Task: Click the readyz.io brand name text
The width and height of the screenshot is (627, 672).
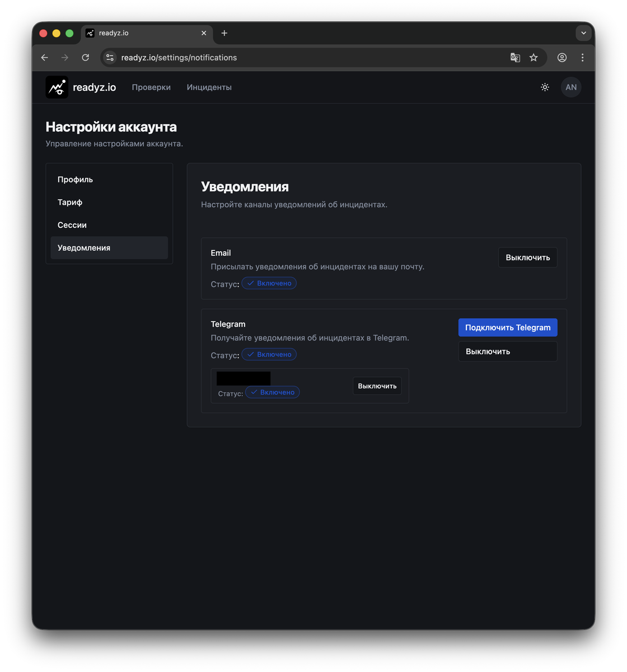Action: point(95,87)
